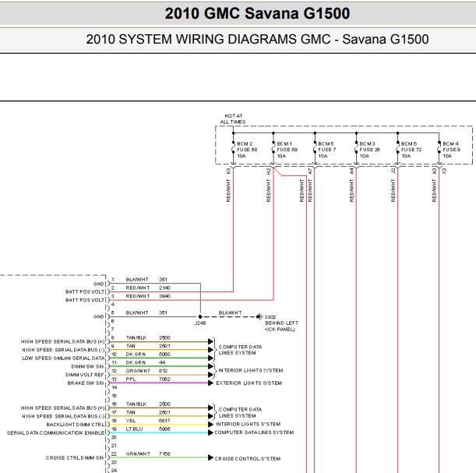Screen dimensions: 476x473
Task: Click connector terminal label A7
Action: [x=309, y=171]
